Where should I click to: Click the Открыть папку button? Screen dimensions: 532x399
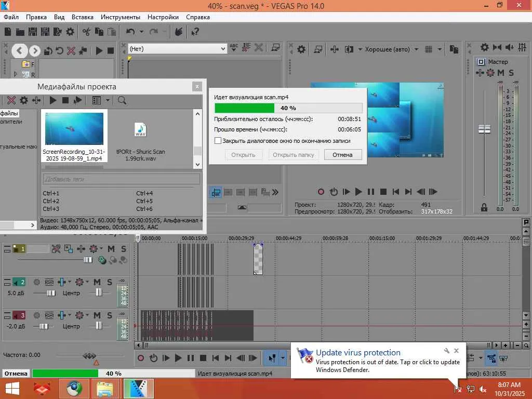coord(294,155)
